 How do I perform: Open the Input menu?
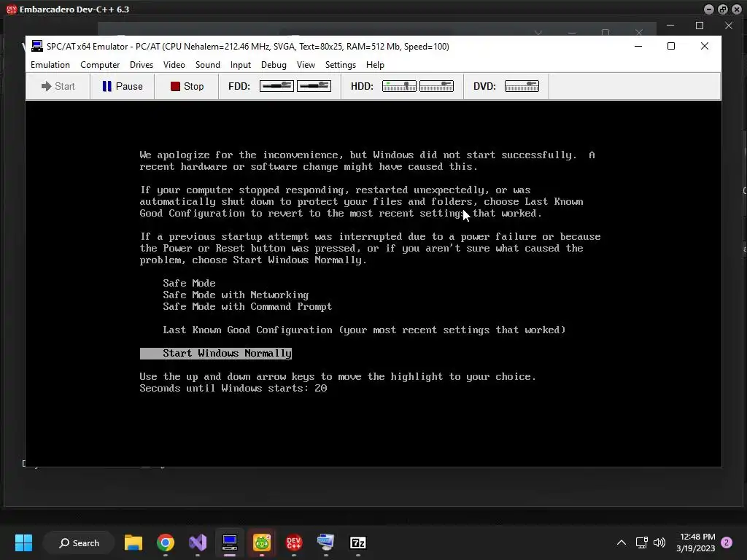pyautogui.click(x=241, y=65)
